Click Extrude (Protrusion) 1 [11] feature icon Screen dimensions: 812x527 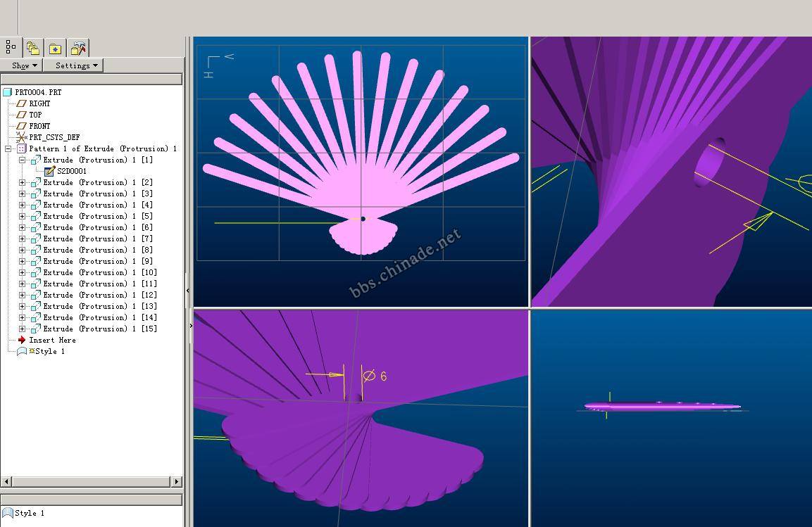[36, 284]
